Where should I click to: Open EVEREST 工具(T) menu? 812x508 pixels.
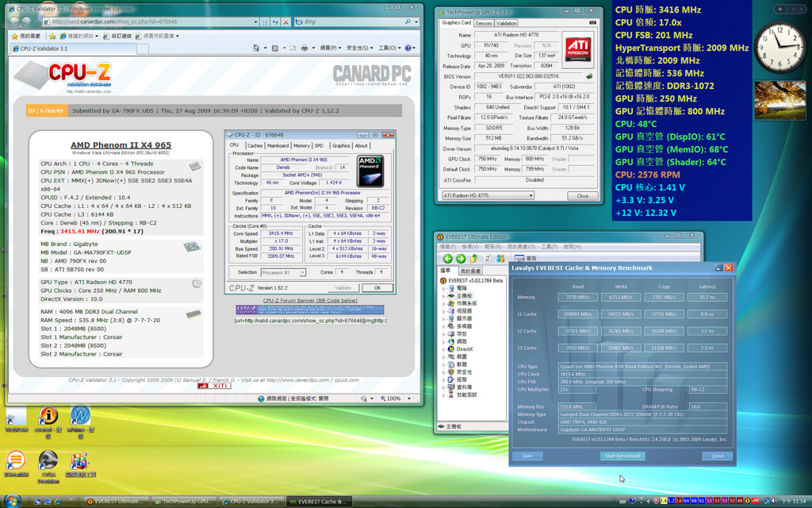(x=549, y=247)
